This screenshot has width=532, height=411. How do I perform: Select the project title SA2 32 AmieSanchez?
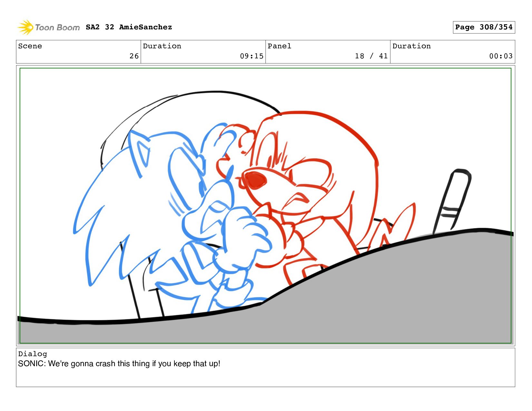tap(129, 27)
